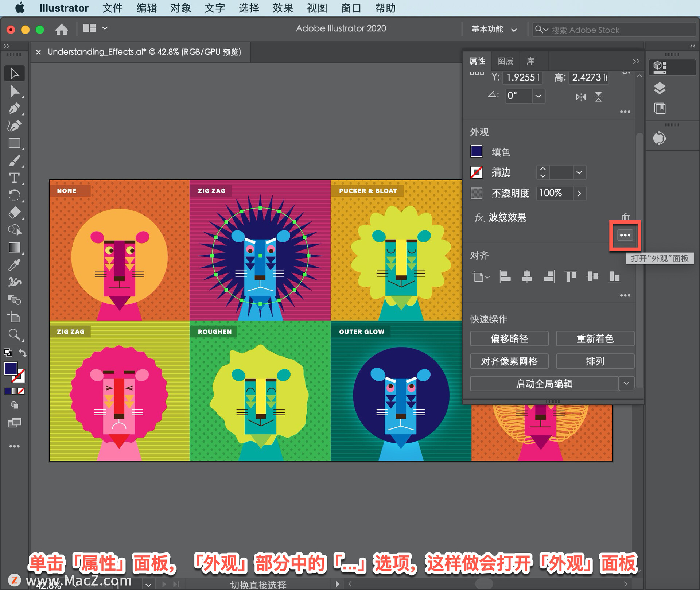Select the Type tool
Image resolution: width=700 pixels, height=590 pixels.
point(15,178)
